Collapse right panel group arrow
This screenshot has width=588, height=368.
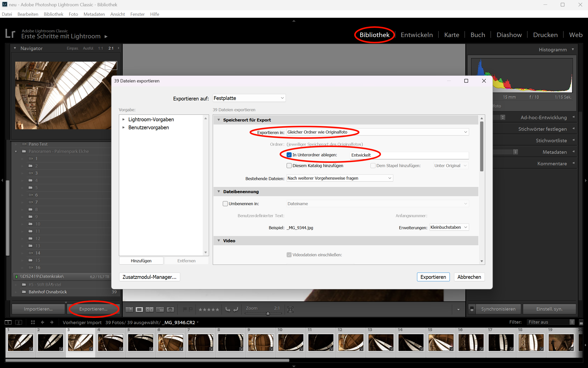[586, 180]
